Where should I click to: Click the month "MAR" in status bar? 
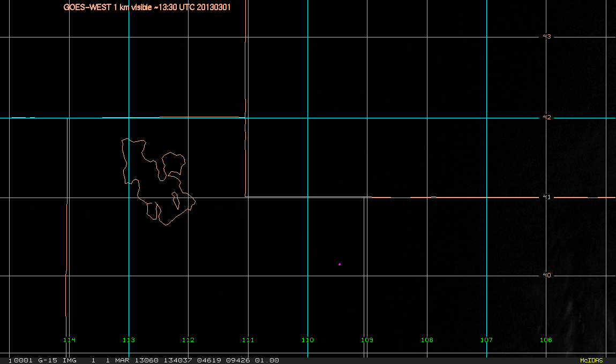point(122,360)
